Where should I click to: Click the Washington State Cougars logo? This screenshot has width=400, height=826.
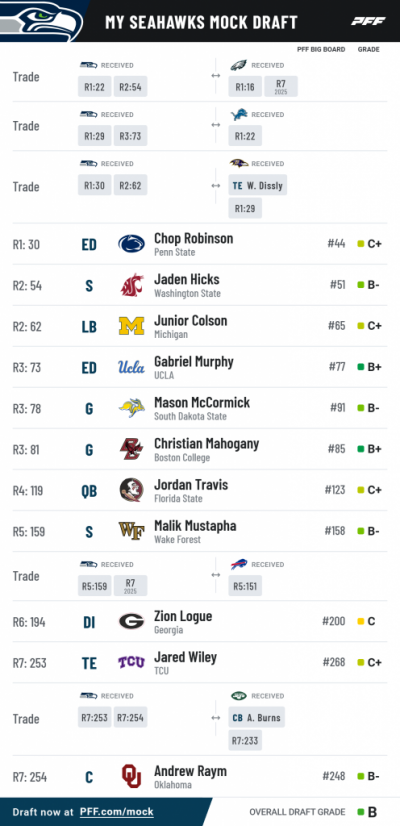[x=131, y=285]
